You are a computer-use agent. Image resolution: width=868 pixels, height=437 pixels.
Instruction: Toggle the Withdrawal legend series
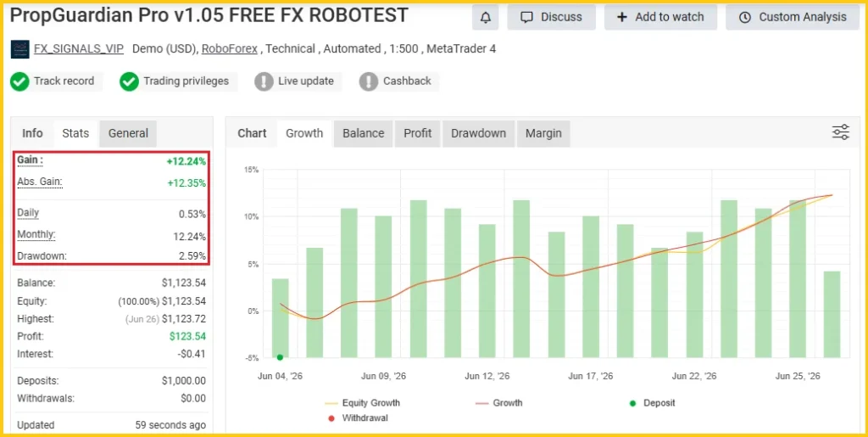click(x=358, y=417)
